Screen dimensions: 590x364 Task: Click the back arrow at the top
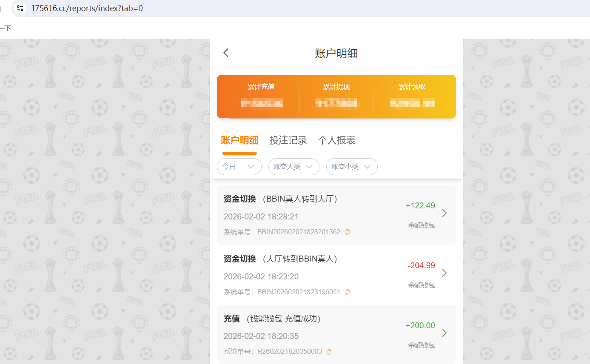click(225, 52)
